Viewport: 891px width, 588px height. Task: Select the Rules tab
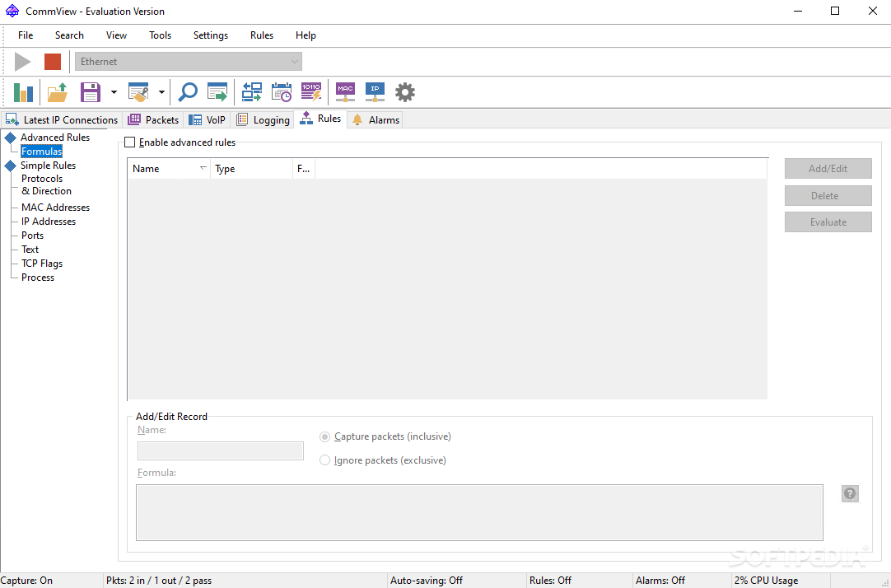coord(320,119)
